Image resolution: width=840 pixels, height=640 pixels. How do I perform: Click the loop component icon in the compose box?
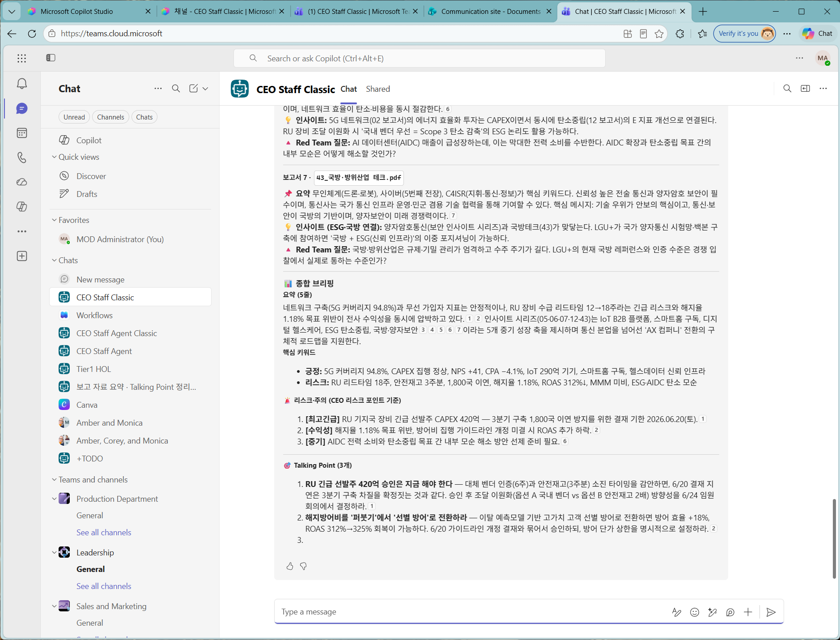click(730, 612)
